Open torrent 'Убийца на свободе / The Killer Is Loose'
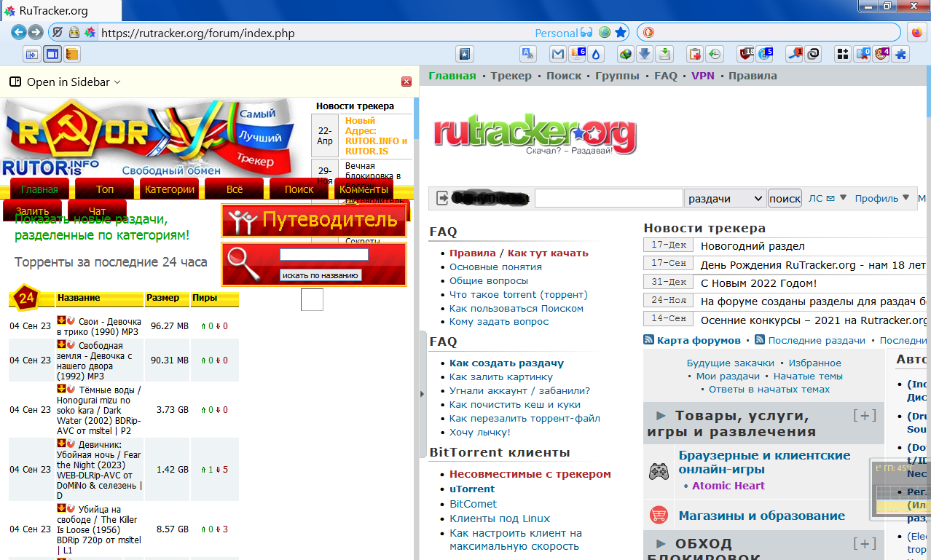931x560 pixels. point(100,529)
